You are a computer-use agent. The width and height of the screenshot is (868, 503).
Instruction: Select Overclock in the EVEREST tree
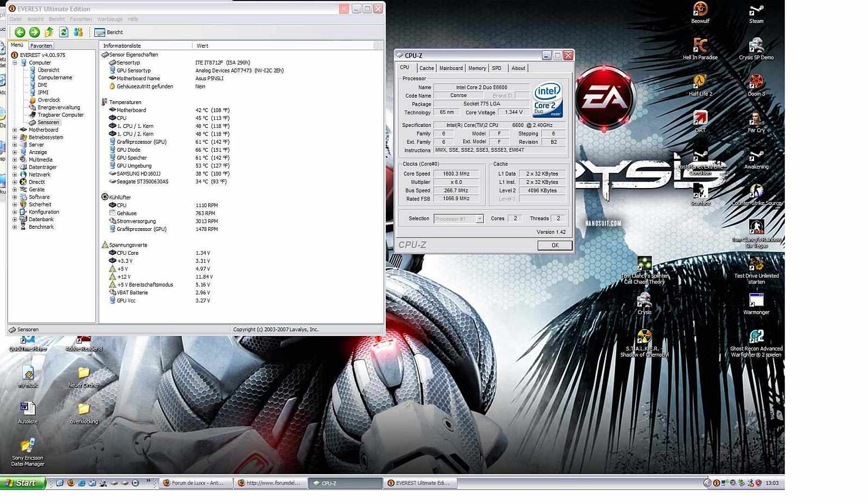(x=49, y=100)
